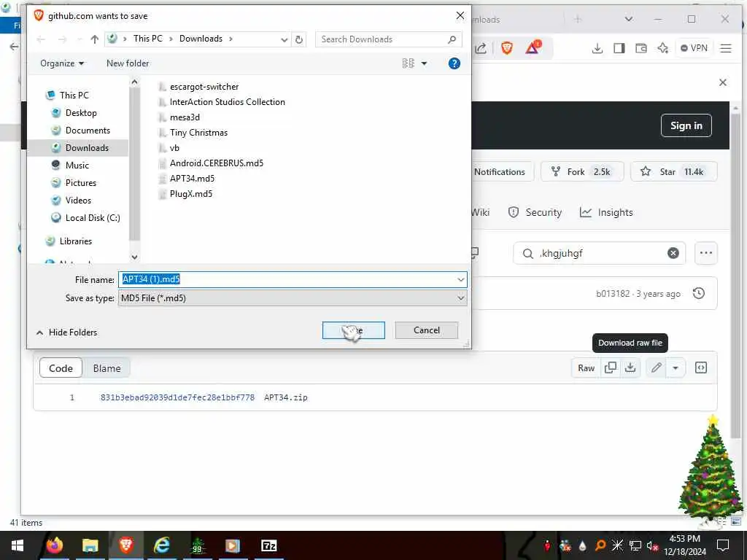Refresh the Downloads folder listing
This screenshot has height=560, width=747.
pyautogui.click(x=298, y=39)
